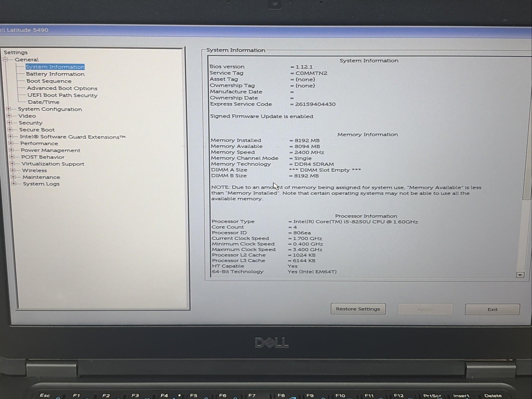
Task: Select the Power Management label
Action: pyautogui.click(x=51, y=150)
